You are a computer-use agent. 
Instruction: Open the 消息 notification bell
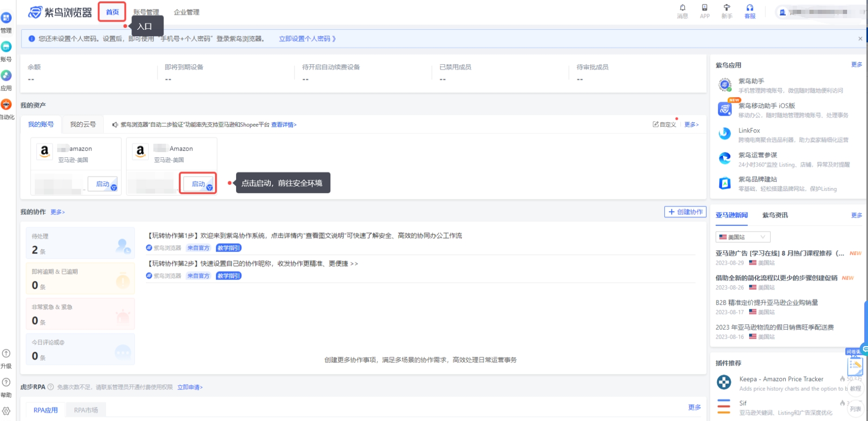coord(682,8)
